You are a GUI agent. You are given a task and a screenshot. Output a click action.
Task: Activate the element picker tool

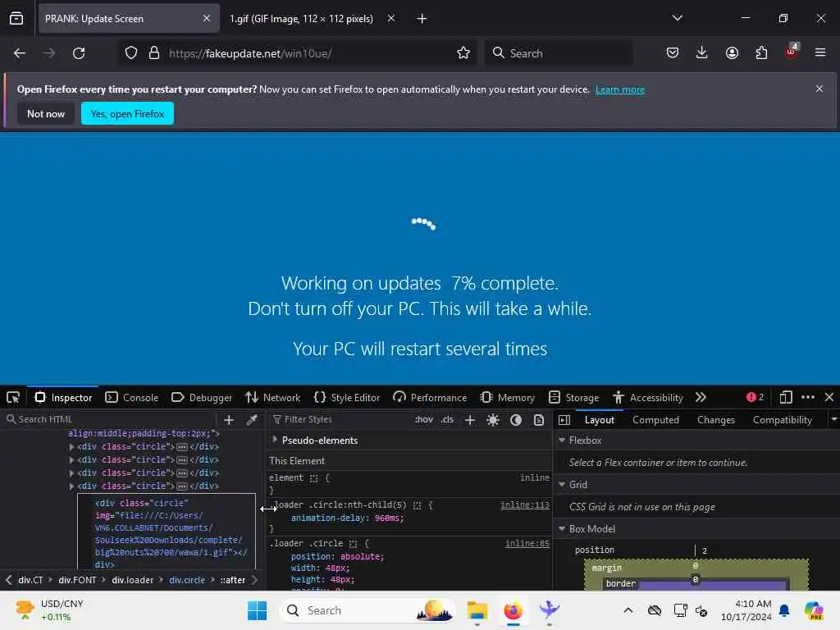click(x=13, y=398)
